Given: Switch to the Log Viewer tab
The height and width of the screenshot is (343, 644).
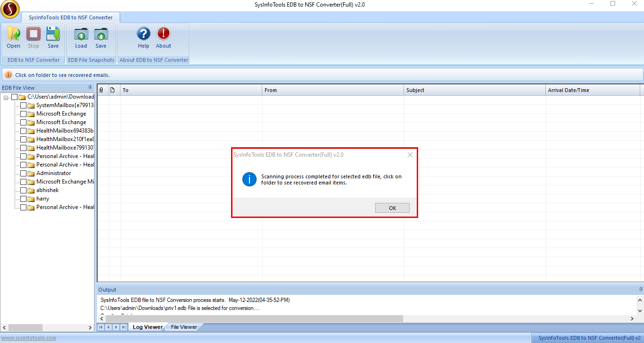Looking at the screenshot, I should (x=147, y=327).
